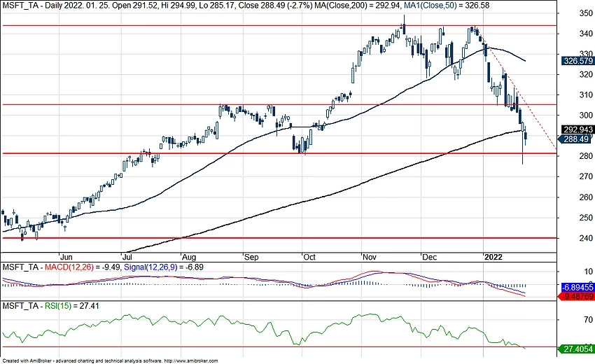Click the 280 price axis label
Viewport: 595px width, 364px height.
586,156
